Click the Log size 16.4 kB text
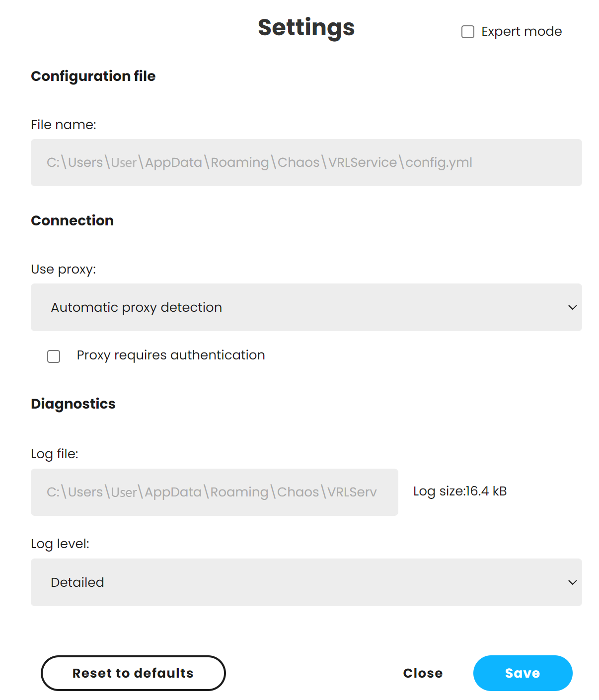The image size is (599, 700). pos(460,491)
